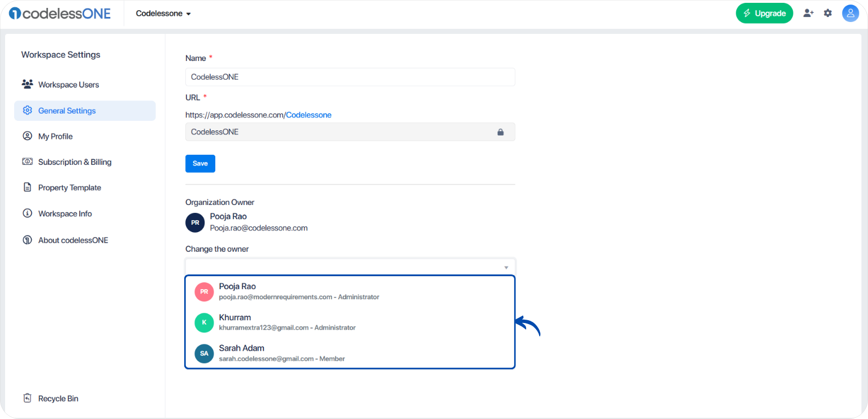Click the add user icon in header
Image resolution: width=868 pixels, height=419 pixels.
809,13
